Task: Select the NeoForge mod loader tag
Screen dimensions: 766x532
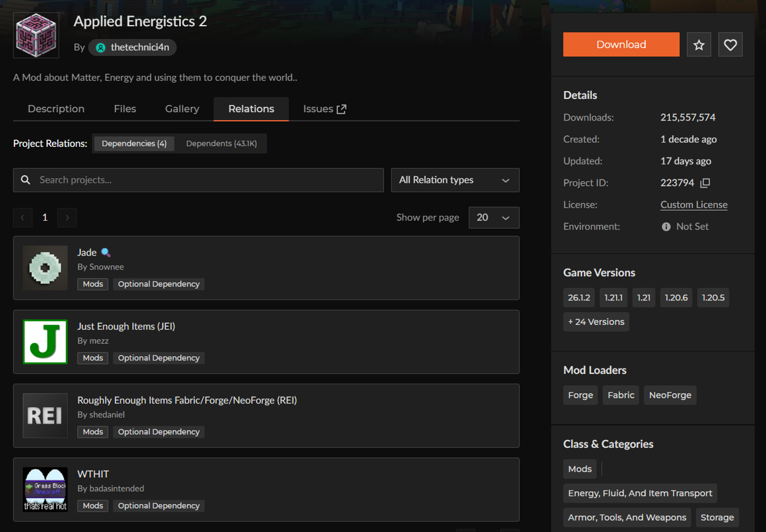Action: [670, 395]
